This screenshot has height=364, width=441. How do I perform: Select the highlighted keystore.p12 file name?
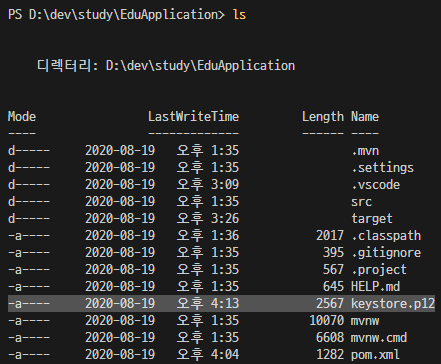tap(393, 304)
